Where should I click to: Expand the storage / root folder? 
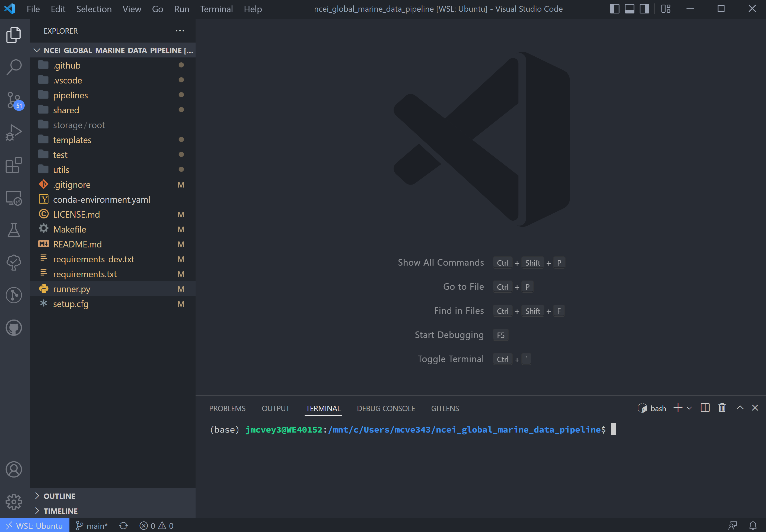(x=113, y=125)
